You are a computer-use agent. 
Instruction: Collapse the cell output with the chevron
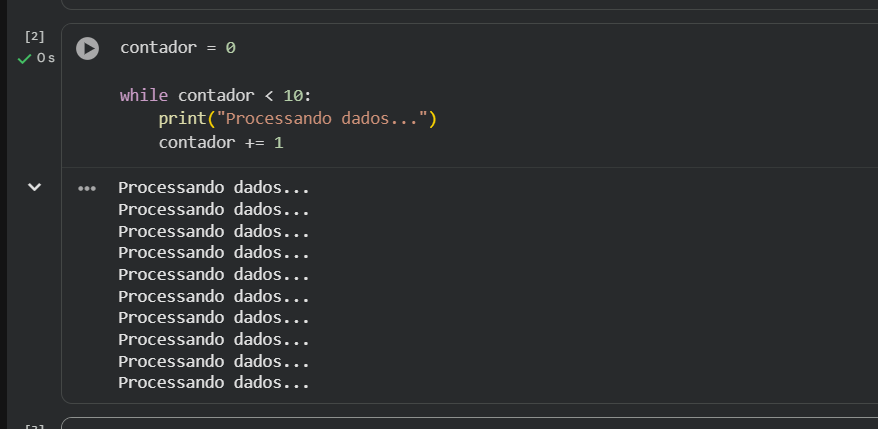pos(35,187)
